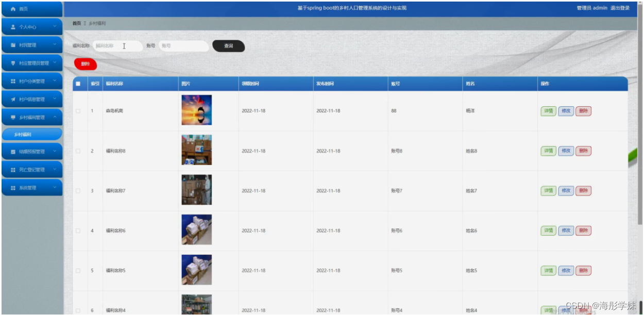
Task: Expand the 村户分类管理 dropdown
Action: coord(56,80)
